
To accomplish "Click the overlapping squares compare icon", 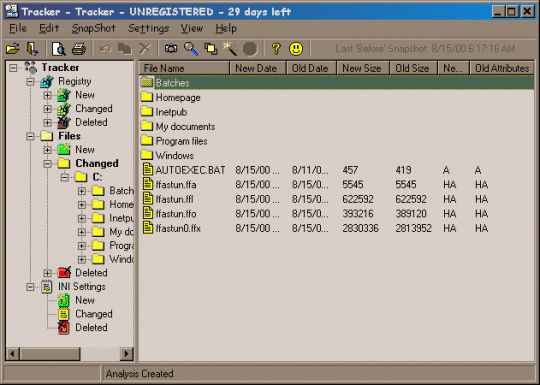I will pos(210,49).
